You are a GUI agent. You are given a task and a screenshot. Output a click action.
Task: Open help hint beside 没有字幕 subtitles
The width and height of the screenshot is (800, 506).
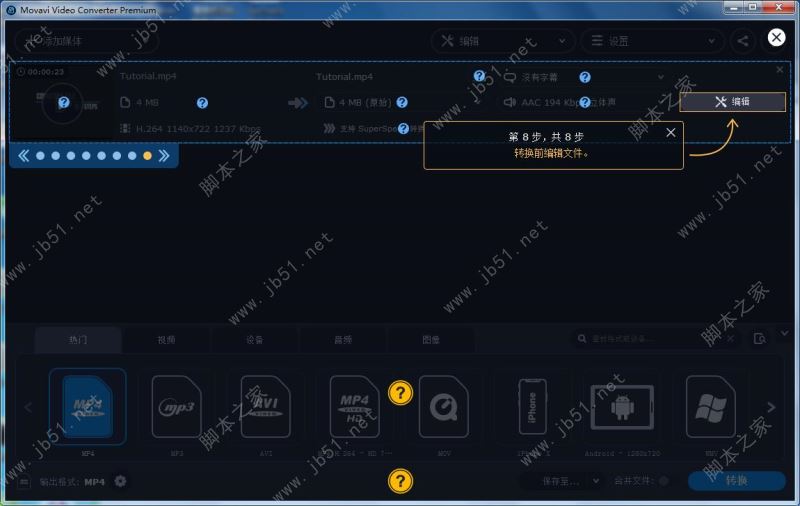[x=585, y=77]
